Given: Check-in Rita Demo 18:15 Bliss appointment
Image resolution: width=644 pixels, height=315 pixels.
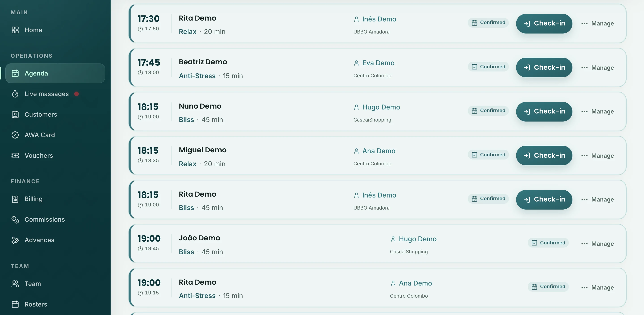Looking at the screenshot, I should click(544, 199).
